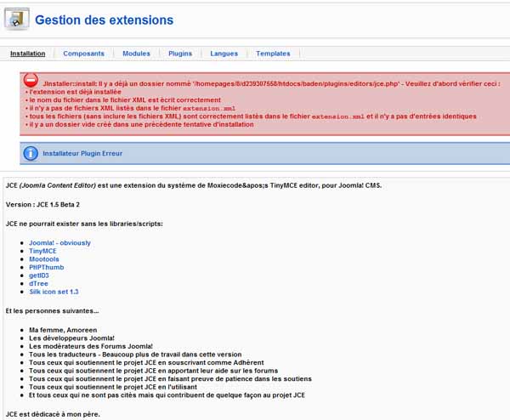Open the Templates tab
This screenshot has height=420, width=510.
point(273,54)
